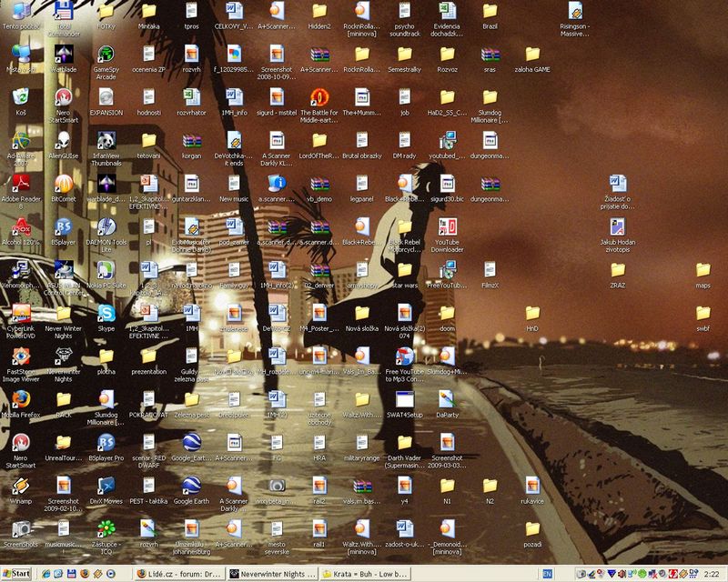Click the Adobe Reader 8 icon
This screenshot has width=728, height=582.
[20, 181]
